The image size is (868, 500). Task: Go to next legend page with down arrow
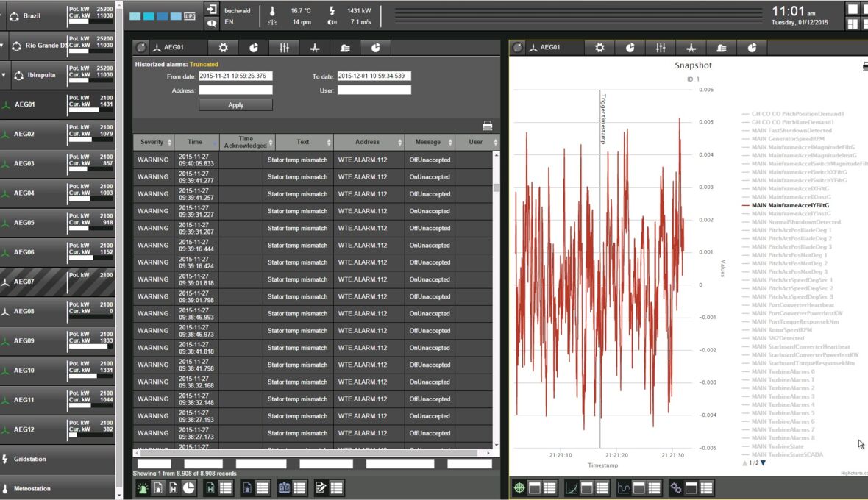pyautogui.click(x=764, y=463)
